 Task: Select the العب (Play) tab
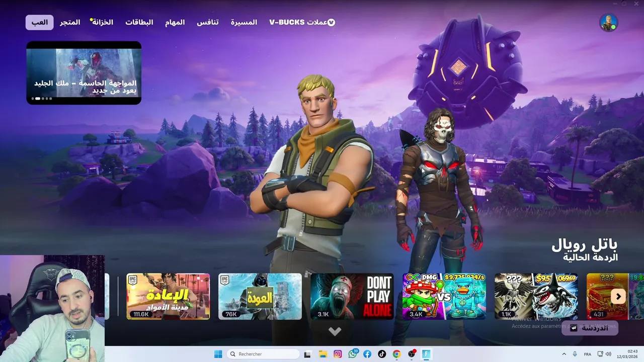40,22
